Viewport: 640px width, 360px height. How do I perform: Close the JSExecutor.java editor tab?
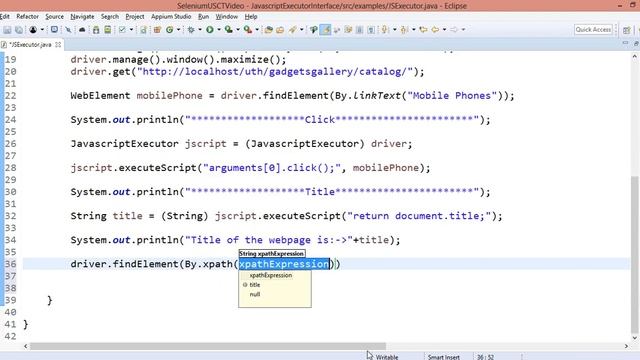pyautogui.click(x=58, y=44)
